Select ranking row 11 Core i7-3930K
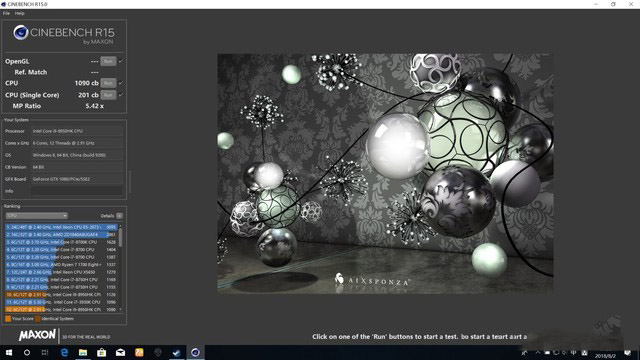This screenshot has width=640, height=360. [x=61, y=302]
